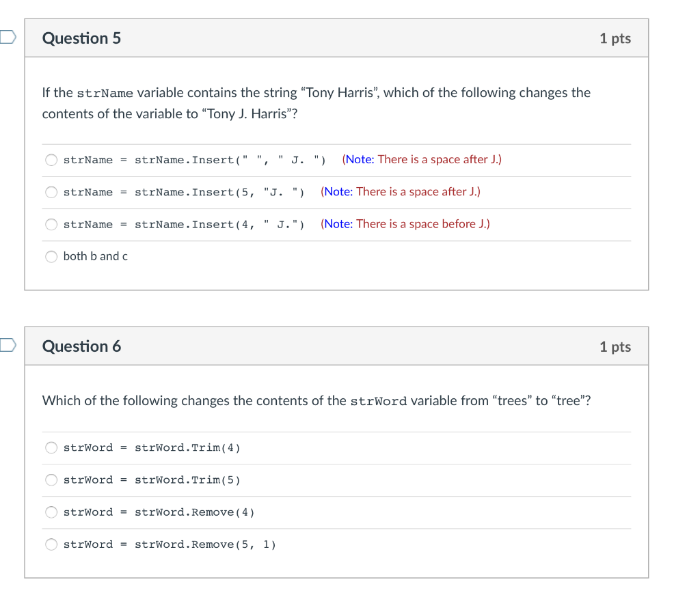Click the note about space before J
This screenshot has height=597, width=700.
405,223
